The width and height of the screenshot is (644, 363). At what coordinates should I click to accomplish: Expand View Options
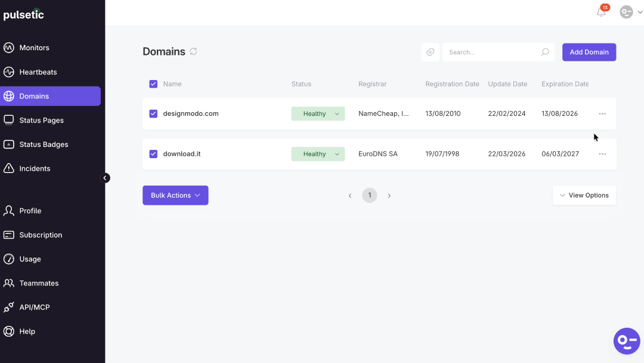click(584, 195)
